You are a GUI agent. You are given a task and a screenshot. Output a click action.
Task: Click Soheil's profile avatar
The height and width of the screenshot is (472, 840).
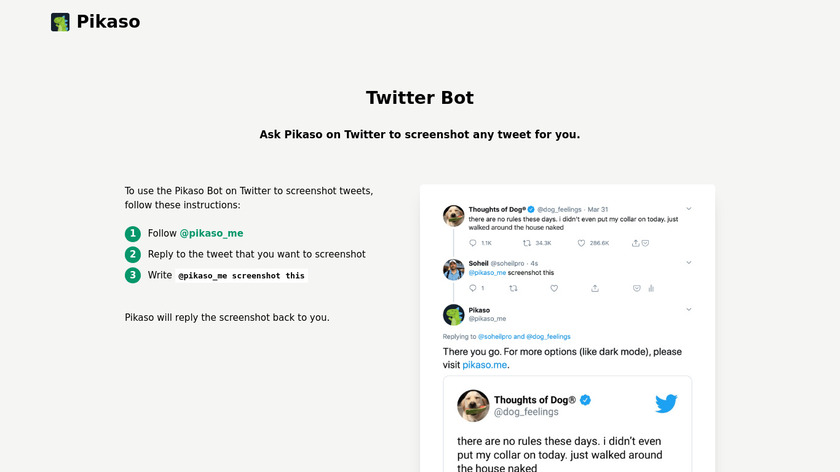click(454, 269)
